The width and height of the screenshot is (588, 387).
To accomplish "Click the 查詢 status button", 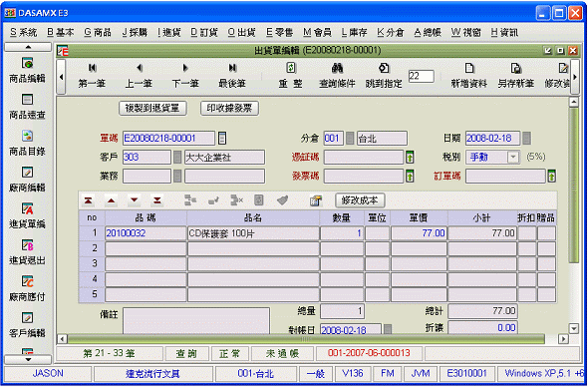I will point(186,353).
